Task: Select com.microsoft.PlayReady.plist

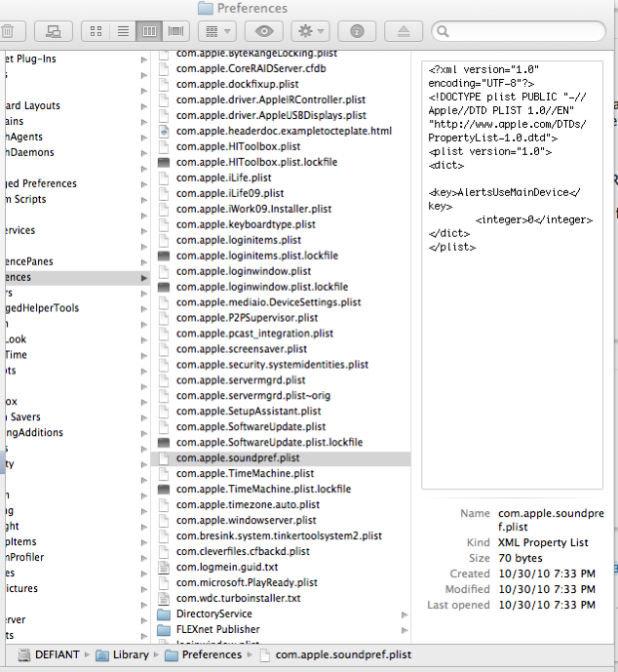Action: click(x=247, y=583)
